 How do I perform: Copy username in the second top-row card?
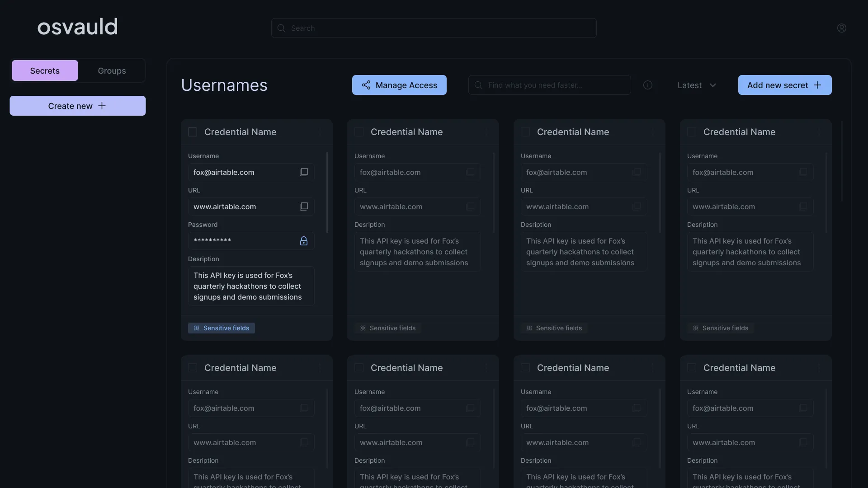coord(470,172)
